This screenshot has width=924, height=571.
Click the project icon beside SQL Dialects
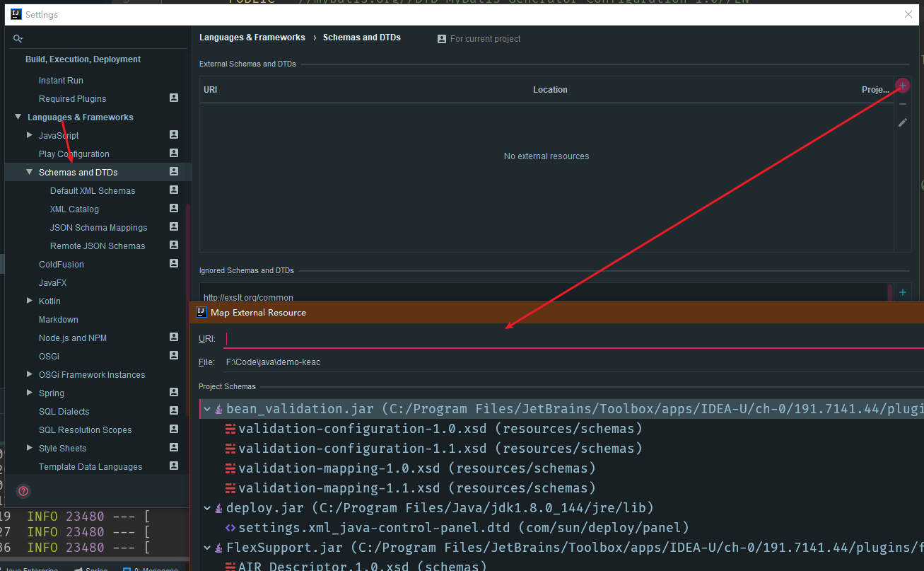tap(174, 410)
